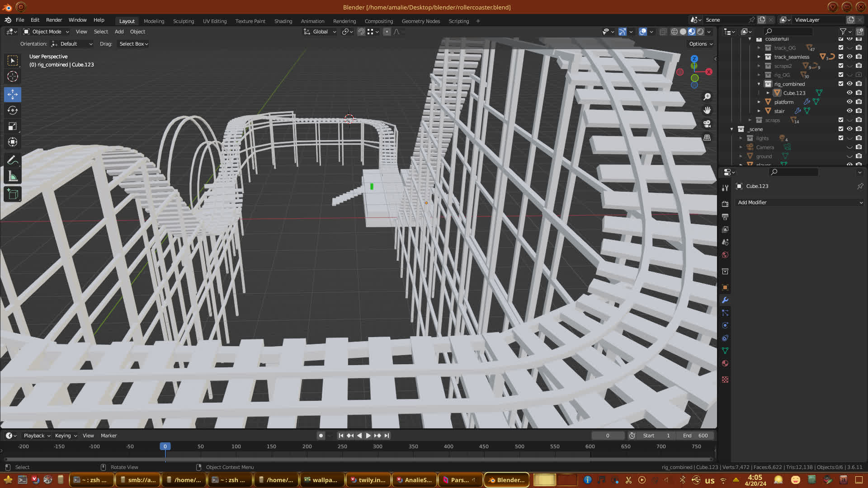This screenshot has height=488, width=868.
Task: Open Modifier properties wrench tab
Action: tap(725, 300)
